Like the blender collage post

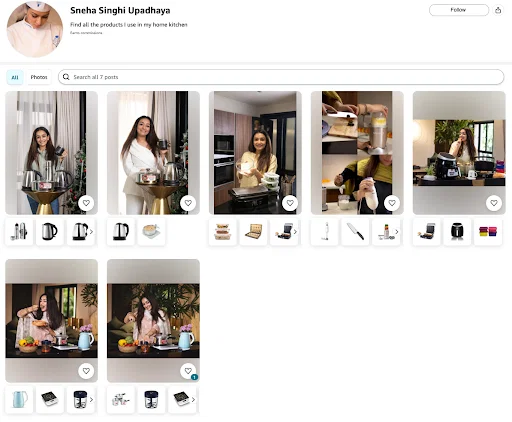pos(392,203)
